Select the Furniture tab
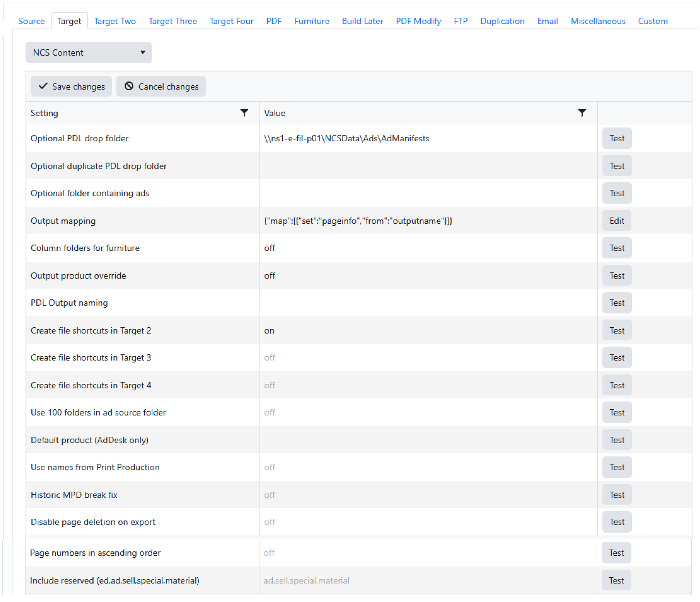 click(x=312, y=21)
